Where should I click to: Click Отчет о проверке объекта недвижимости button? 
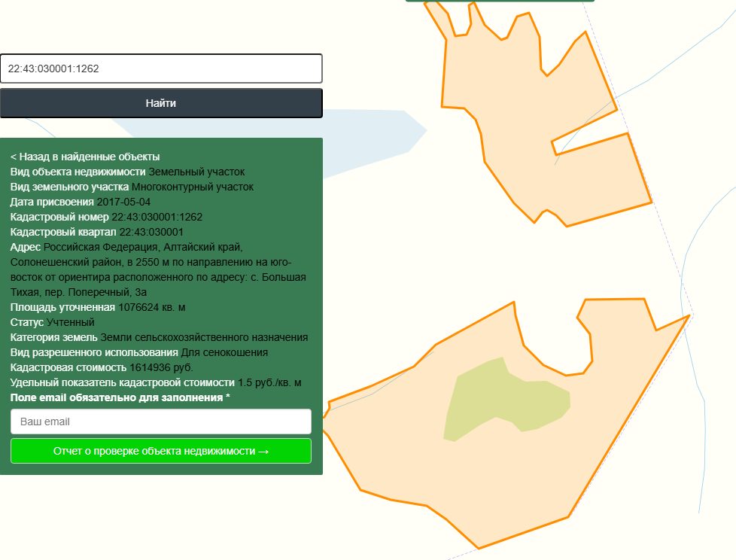click(161, 451)
